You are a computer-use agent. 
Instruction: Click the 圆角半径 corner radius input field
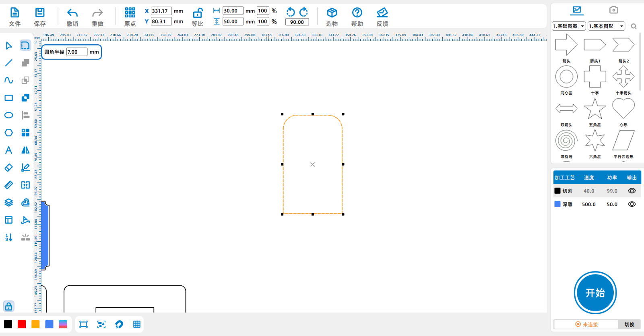(x=76, y=52)
